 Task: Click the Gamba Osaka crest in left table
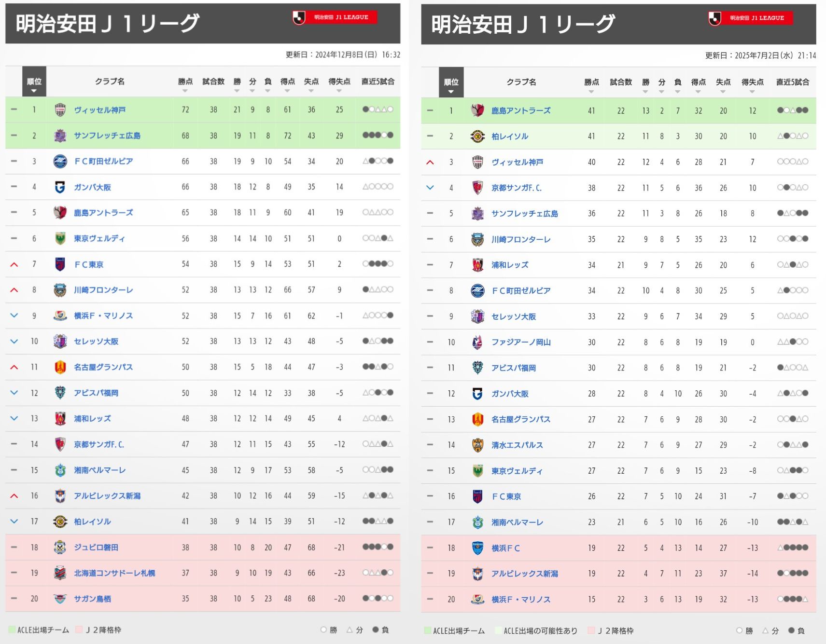point(60,187)
